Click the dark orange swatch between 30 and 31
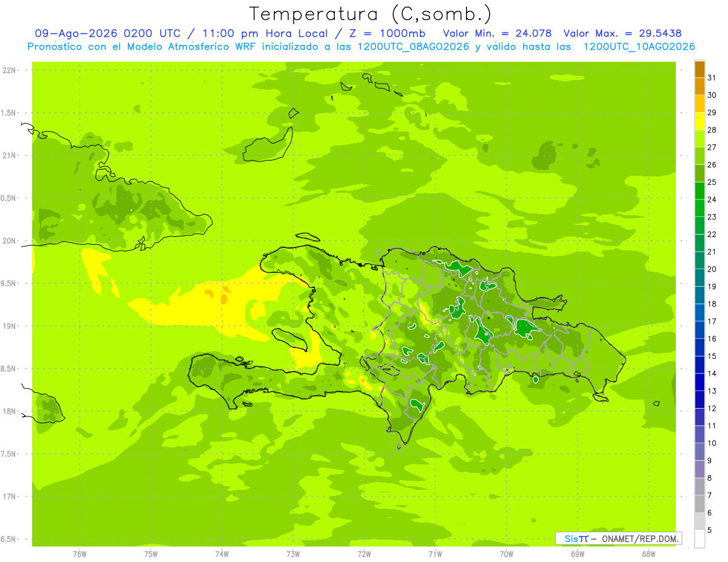Viewport: 728px width, 562px height. click(699, 86)
